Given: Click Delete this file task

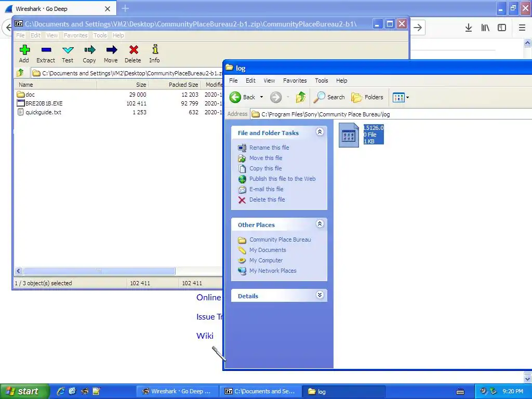Looking at the screenshot, I should tap(267, 199).
